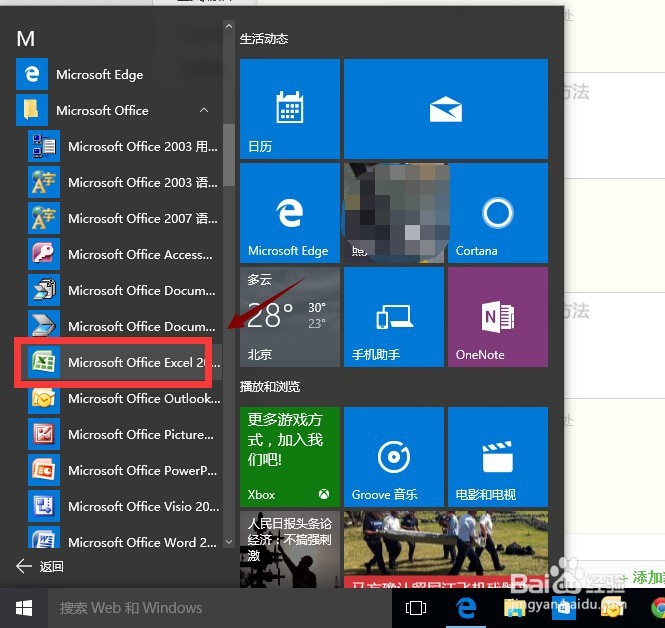Open the first Microsoft Office Docum... icon
This screenshot has height=628, width=665.
point(44,290)
